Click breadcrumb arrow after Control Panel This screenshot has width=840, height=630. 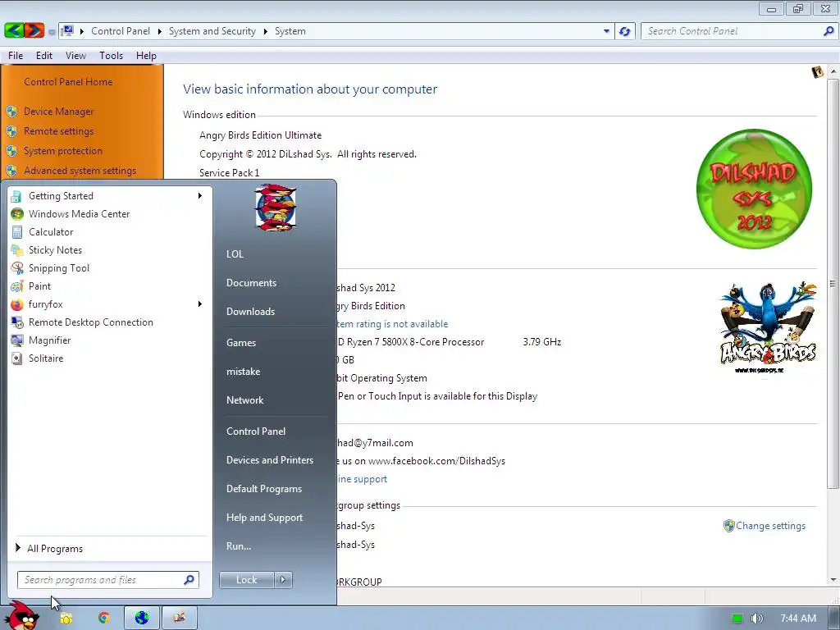tap(160, 31)
